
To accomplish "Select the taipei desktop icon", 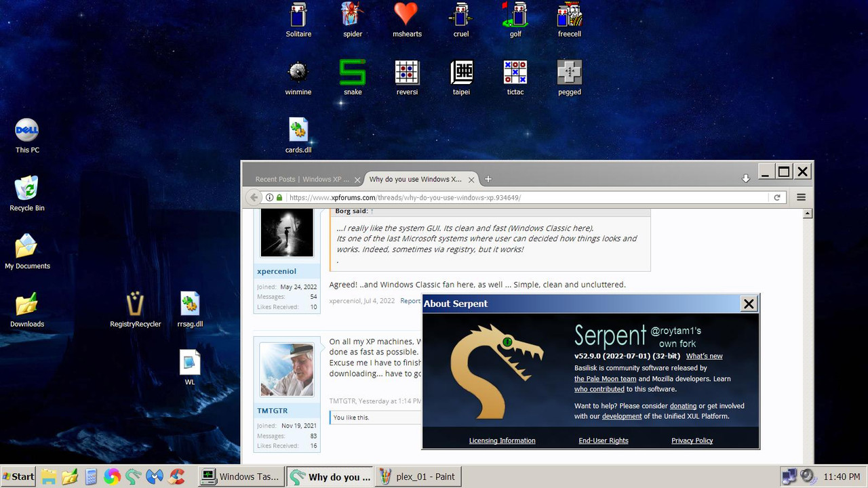I will tap(461, 78).
